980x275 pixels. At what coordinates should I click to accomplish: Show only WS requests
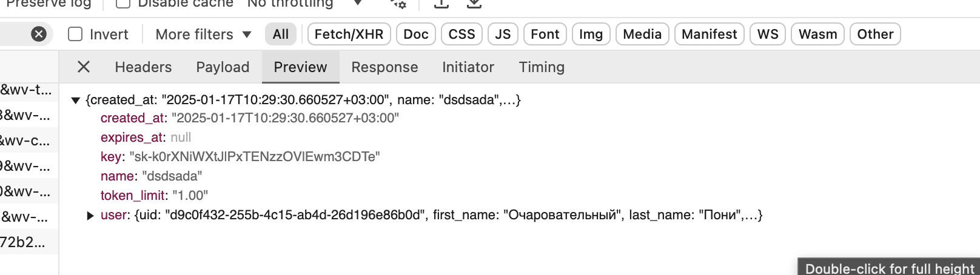[768, 35]
